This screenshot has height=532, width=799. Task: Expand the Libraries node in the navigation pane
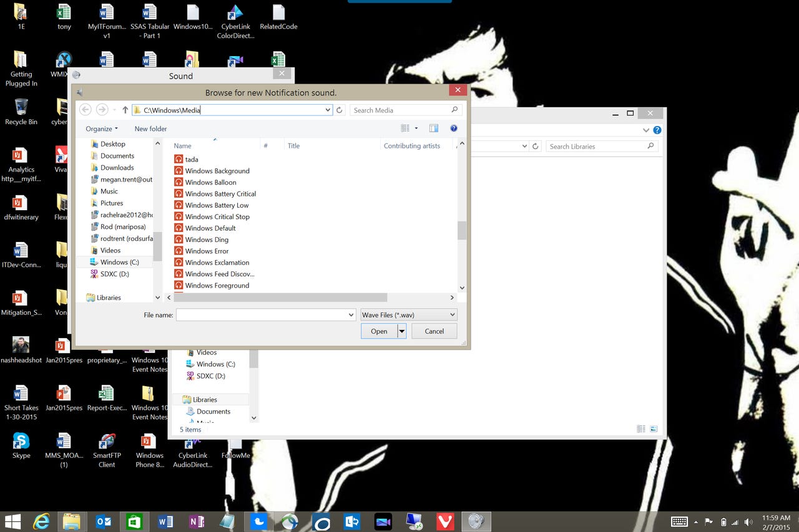click(87, 297)
